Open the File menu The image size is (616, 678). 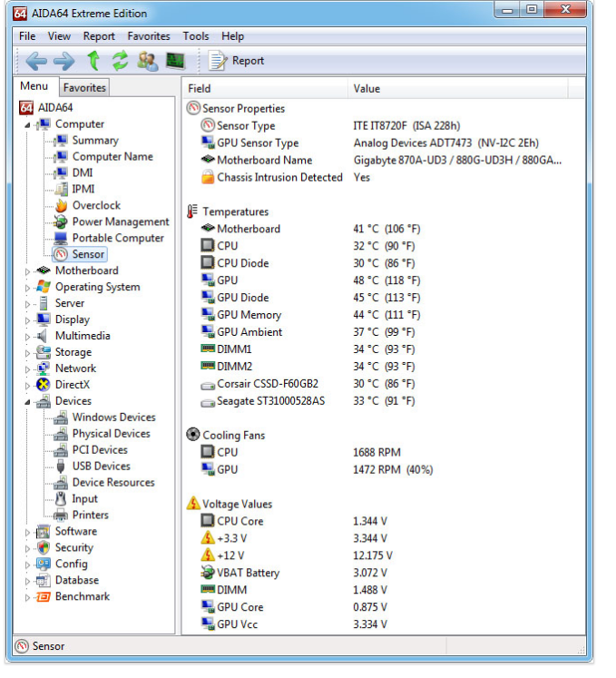27,36
